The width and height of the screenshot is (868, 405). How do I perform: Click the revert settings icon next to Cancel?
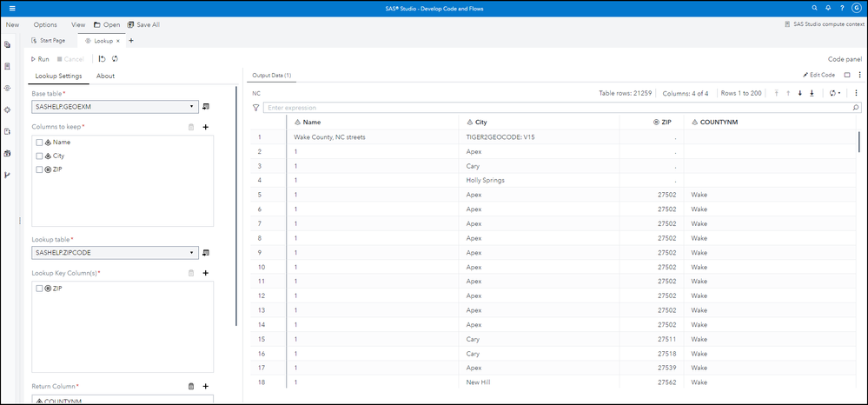(x=102, y=59)
